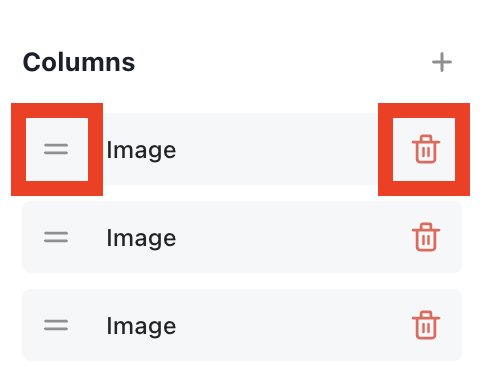
Task: Add a new column with plus icon
Action: (442, 62)
